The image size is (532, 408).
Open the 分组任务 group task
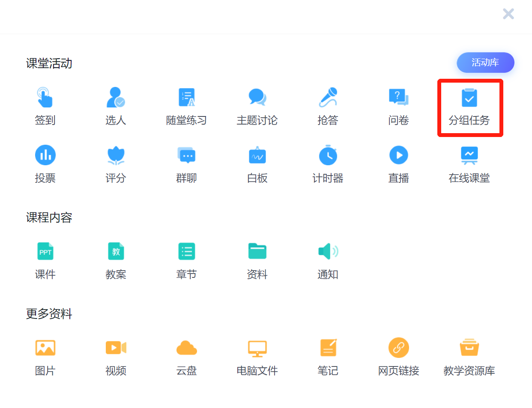[x=469, y=107]
